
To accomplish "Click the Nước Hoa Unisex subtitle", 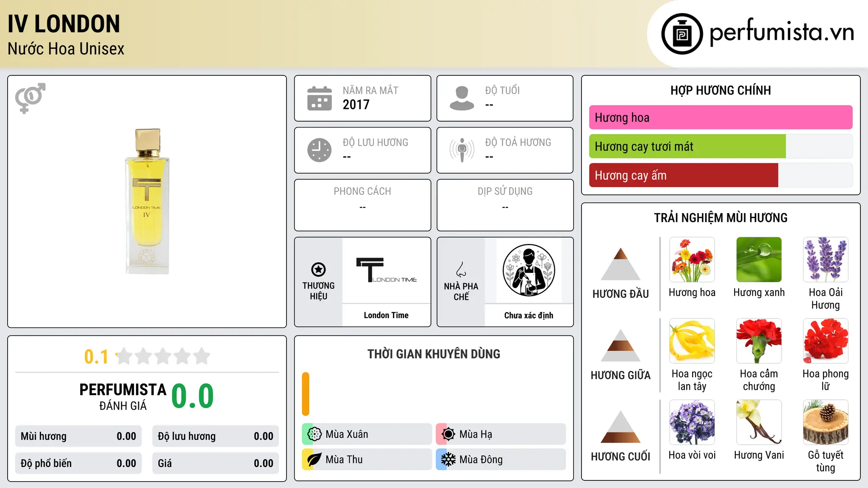I will pyautogui.click(x=66, y=49).
